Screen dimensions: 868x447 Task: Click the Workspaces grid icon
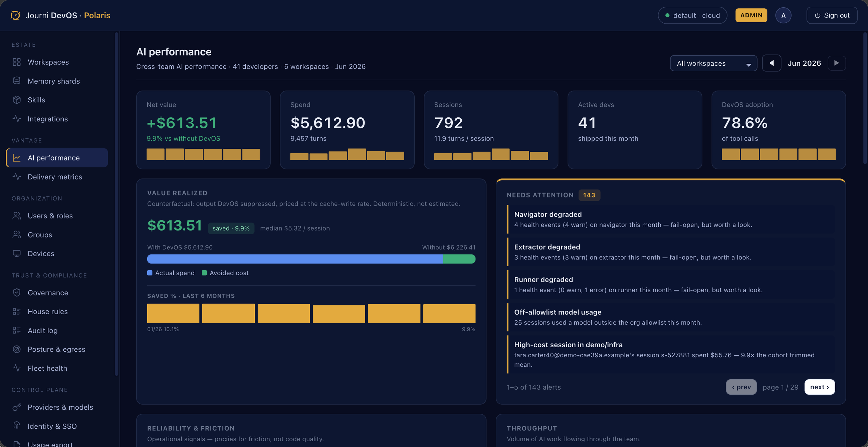click(16, 62)
